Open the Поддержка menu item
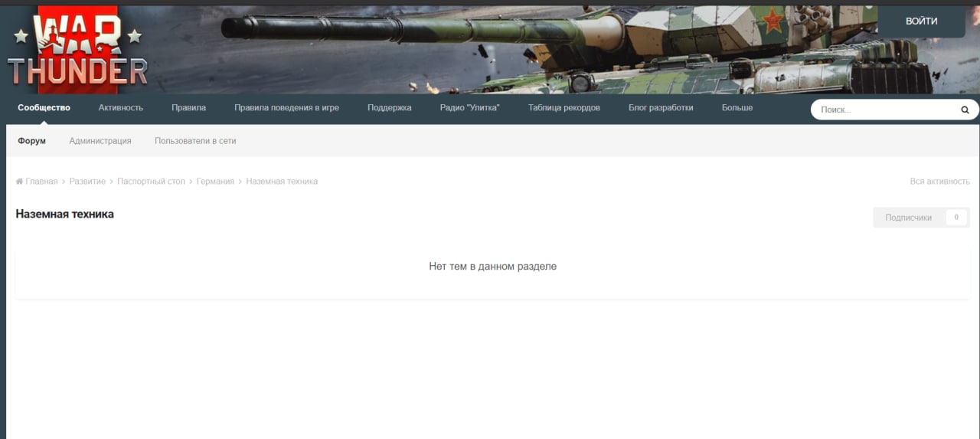 (x=389, y=108)
